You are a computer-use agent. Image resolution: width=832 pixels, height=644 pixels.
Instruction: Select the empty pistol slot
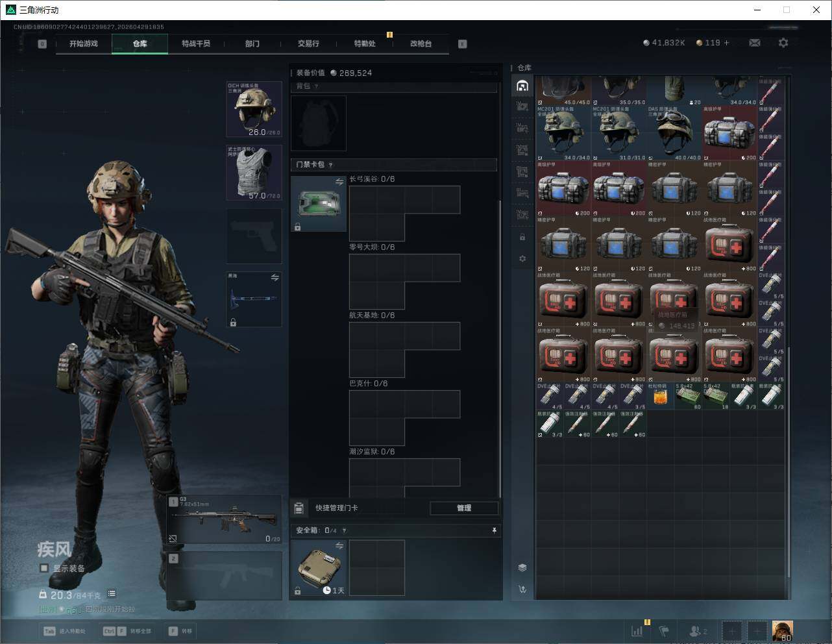point(254,236)
